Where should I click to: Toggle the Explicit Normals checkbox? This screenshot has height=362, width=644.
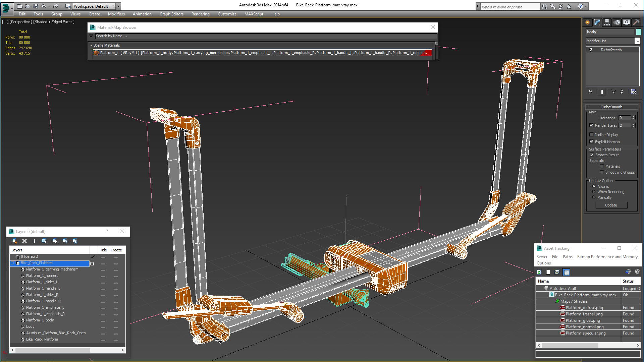[592, 142]
